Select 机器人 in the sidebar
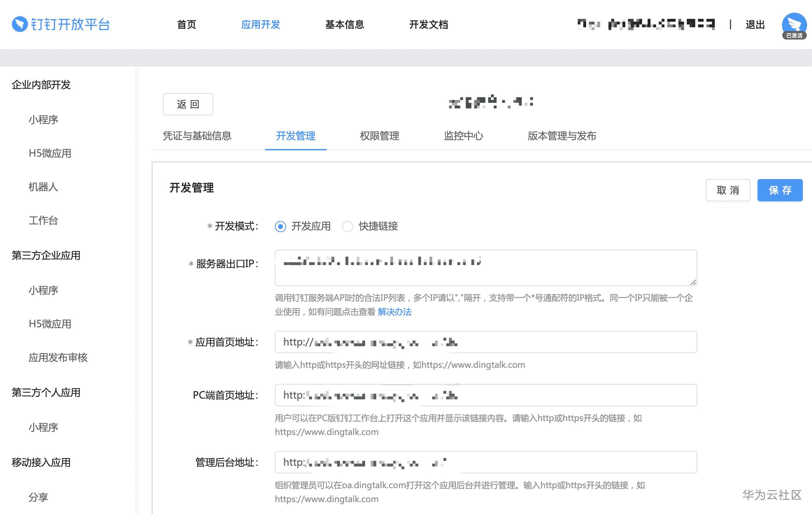Screen dimensions: 812x514 (x=43, y=187)
